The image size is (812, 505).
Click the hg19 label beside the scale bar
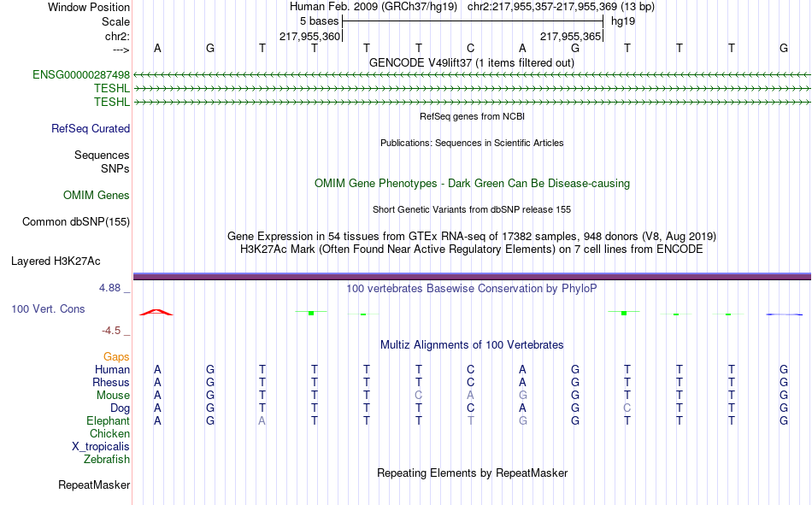pos(623,21)
